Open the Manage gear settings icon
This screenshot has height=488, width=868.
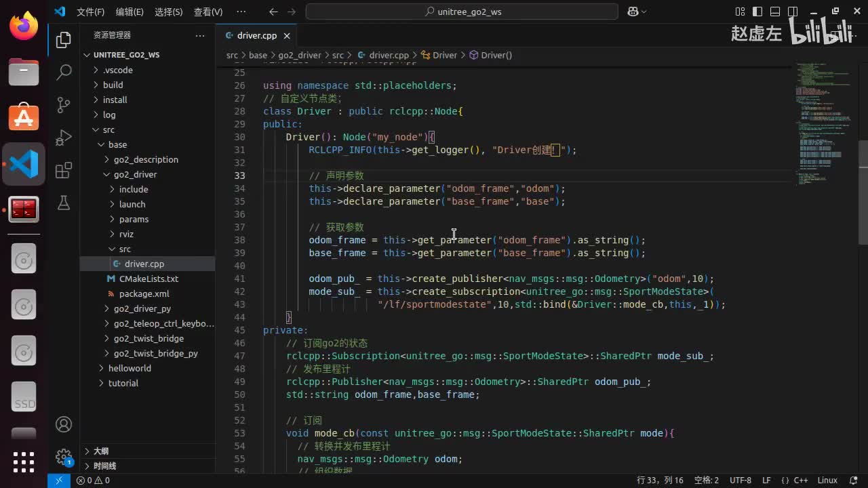[64, 456]
